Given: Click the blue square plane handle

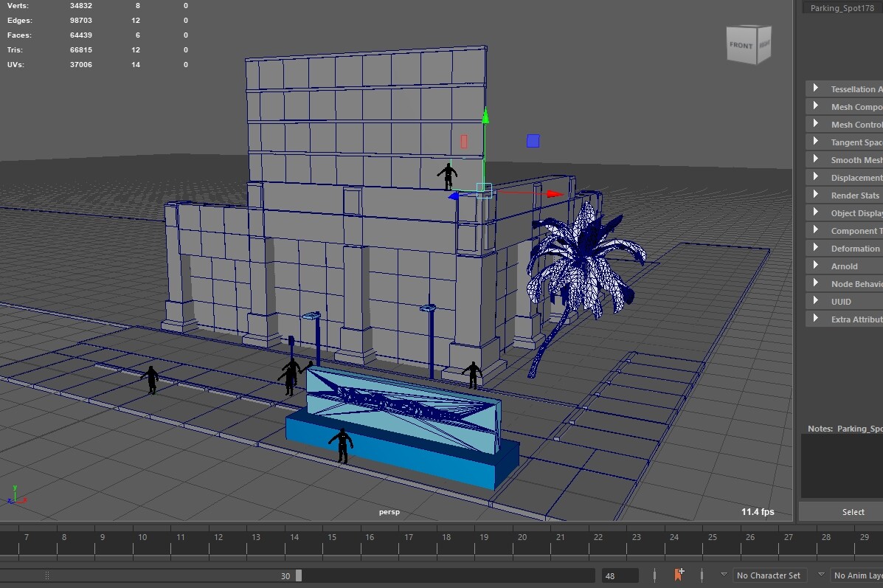Looking at the screenshot, I should (533, 141).
